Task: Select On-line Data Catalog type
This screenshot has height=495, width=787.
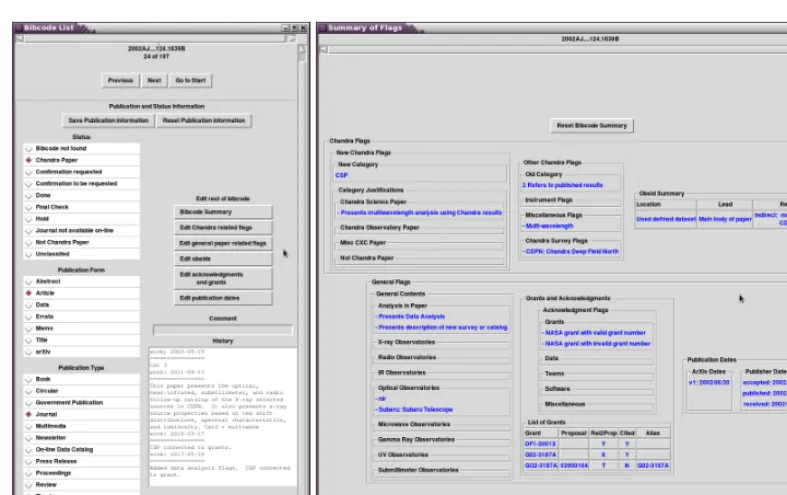Action: [81, 450]
